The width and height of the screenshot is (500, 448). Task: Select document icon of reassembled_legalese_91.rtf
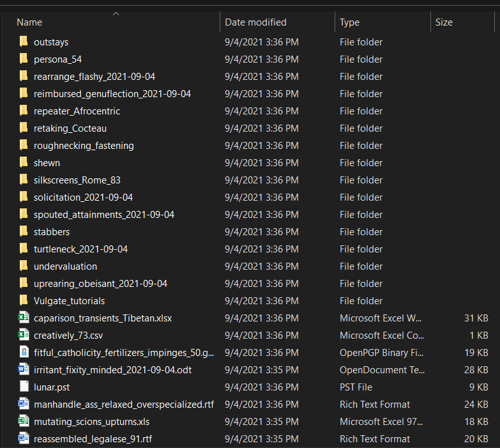click(24, 438)
